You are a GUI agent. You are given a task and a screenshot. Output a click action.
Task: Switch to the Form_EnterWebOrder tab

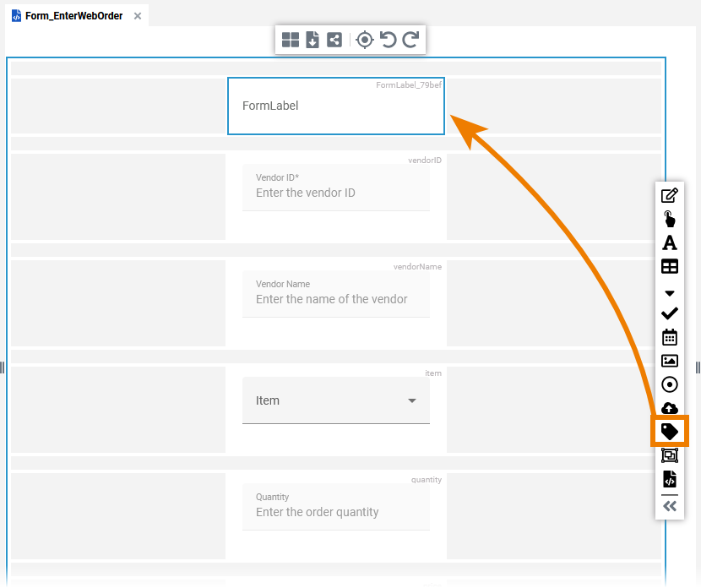pyautogui.click(x=72, y=16)
